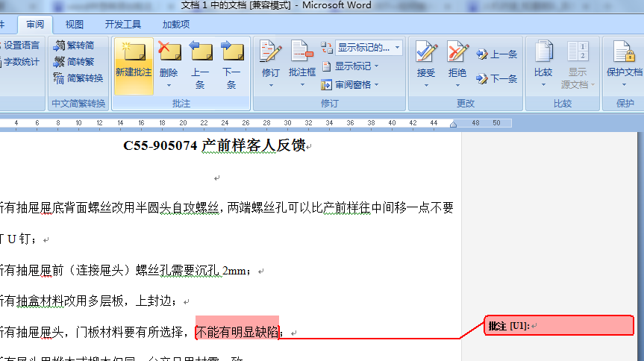
Task: Click the 删除 delete comment icon
Action: coord(169,51)
